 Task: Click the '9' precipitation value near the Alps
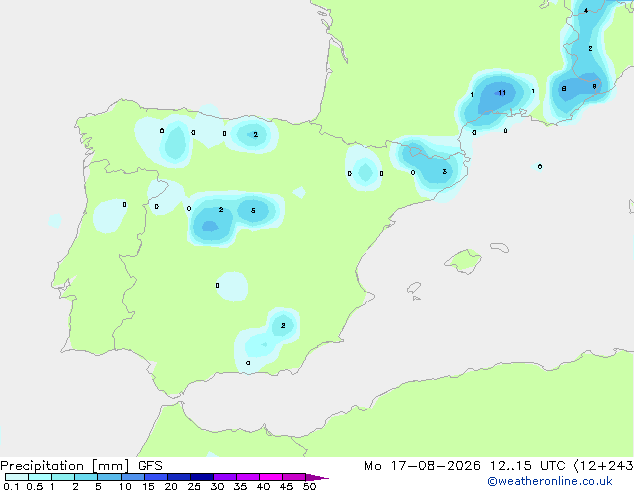click(x=594, y=86)
